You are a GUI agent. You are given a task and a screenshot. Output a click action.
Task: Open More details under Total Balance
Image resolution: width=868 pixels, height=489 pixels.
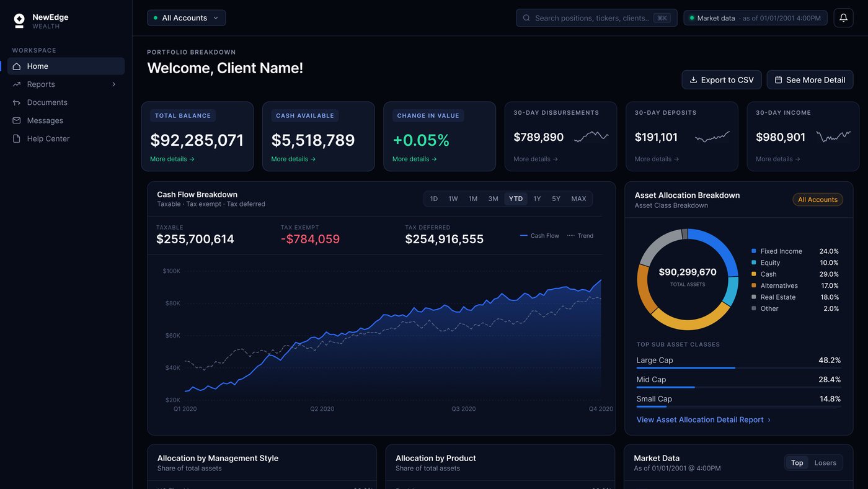(172, 159)
